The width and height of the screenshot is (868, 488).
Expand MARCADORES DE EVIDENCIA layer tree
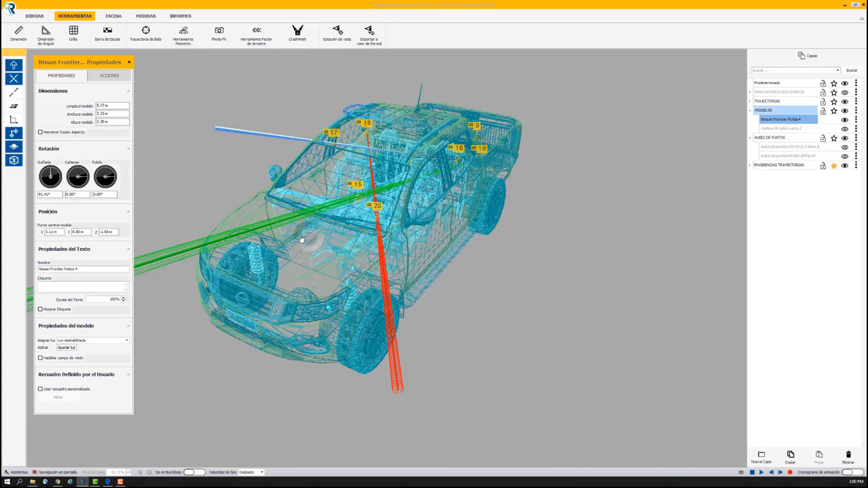coord(750,92)
